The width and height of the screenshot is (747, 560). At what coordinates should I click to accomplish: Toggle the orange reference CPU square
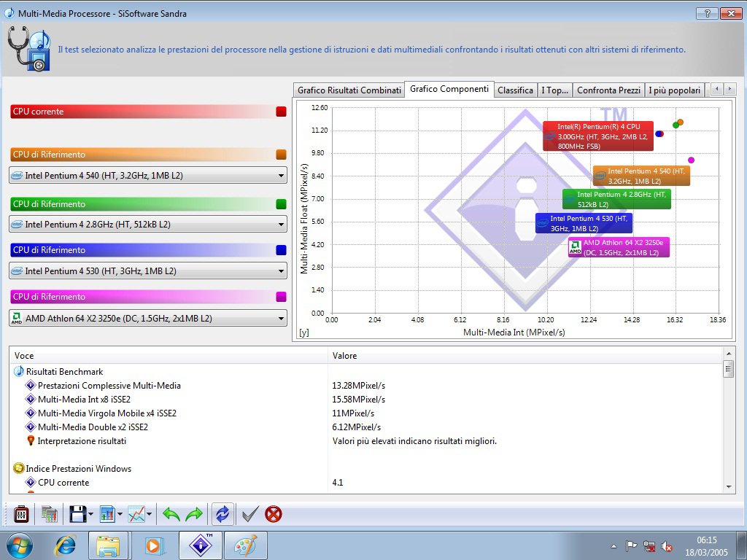pos(281,155)
